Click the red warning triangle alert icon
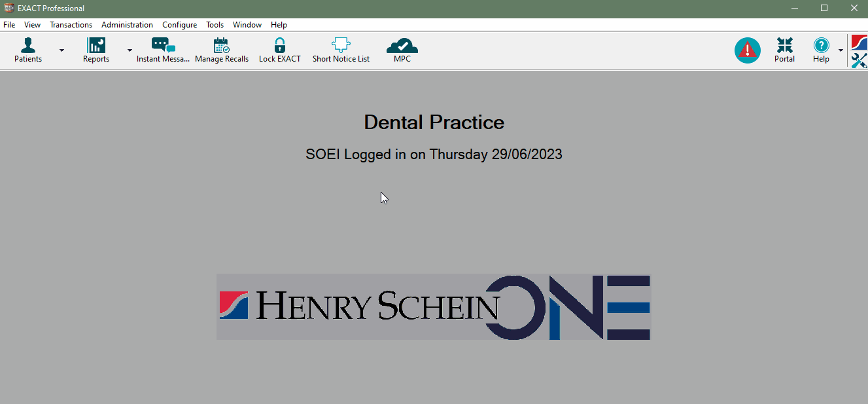This screenshot has height=404, width=868. pos(747,50)
